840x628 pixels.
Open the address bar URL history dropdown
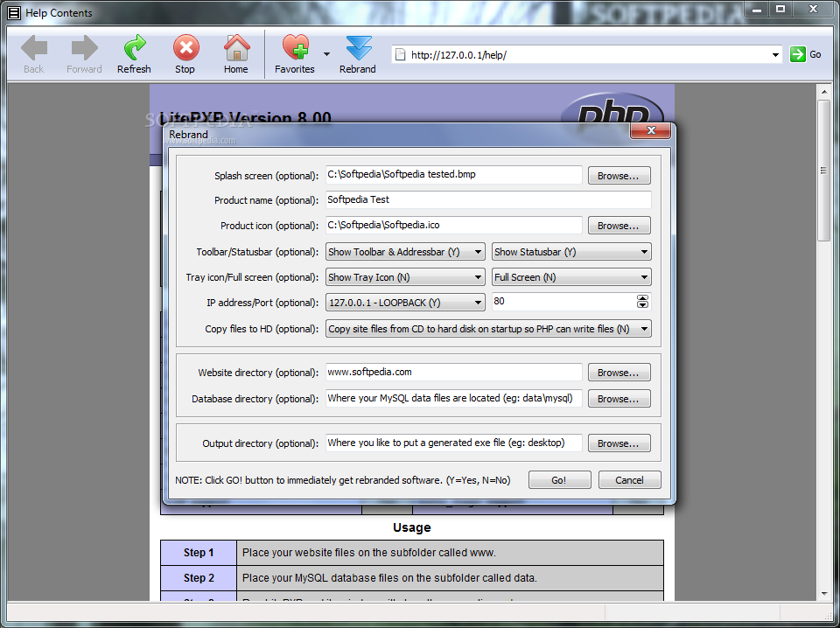[775, 54]
